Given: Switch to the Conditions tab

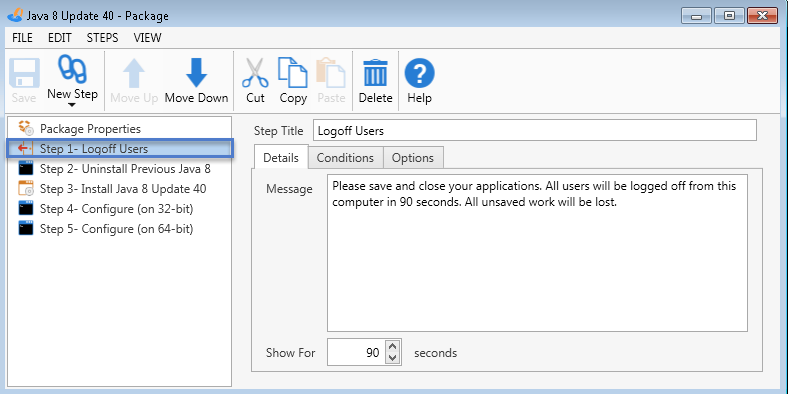Looking at the screenshot, I should [345, 158].
